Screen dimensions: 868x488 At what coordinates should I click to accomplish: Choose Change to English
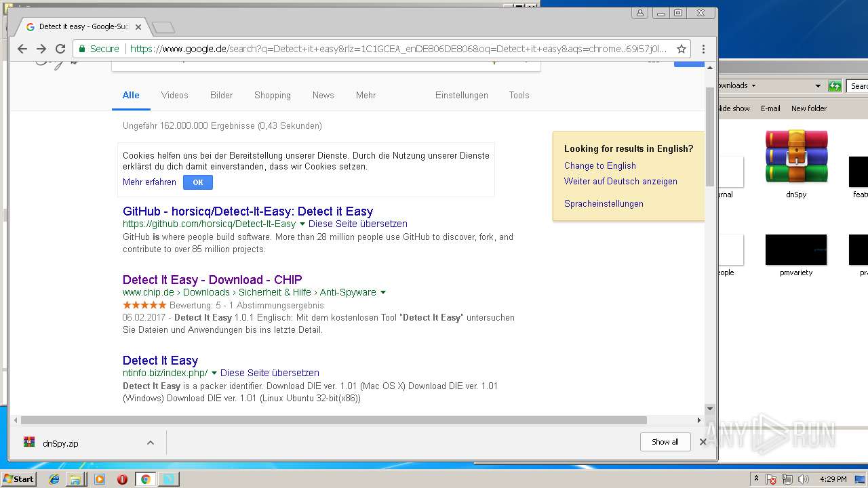tap(600, 166)
